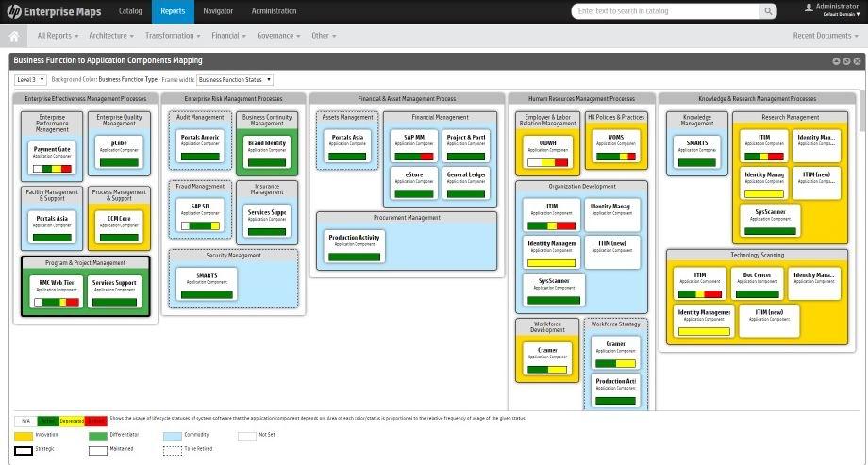Click the Enterprise Risk Management Processes header
This screenshot has width=868, height=465.
click(234, 98)
